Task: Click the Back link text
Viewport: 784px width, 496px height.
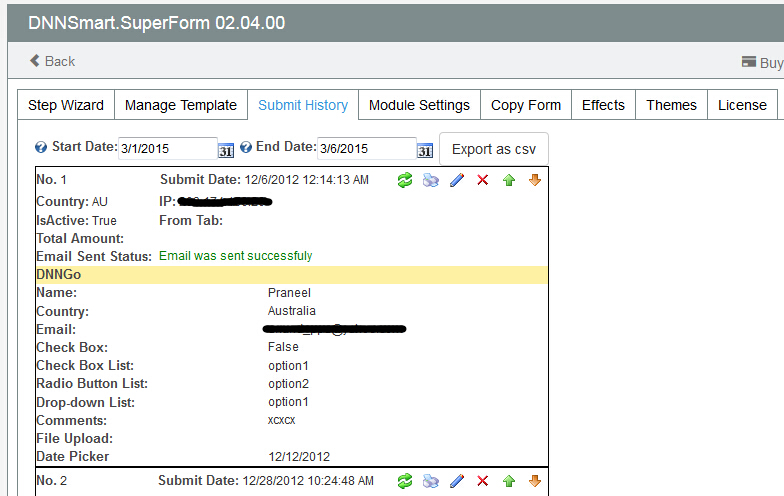Action: (x=60, y=62)
